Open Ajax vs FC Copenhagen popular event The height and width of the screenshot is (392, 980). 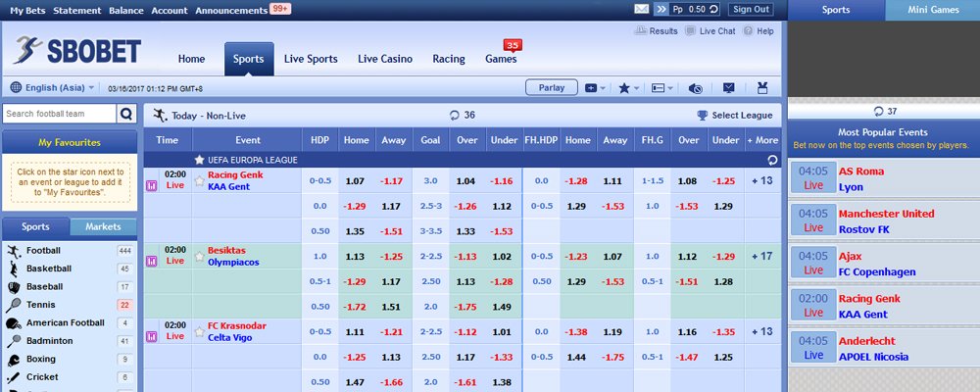884,264
